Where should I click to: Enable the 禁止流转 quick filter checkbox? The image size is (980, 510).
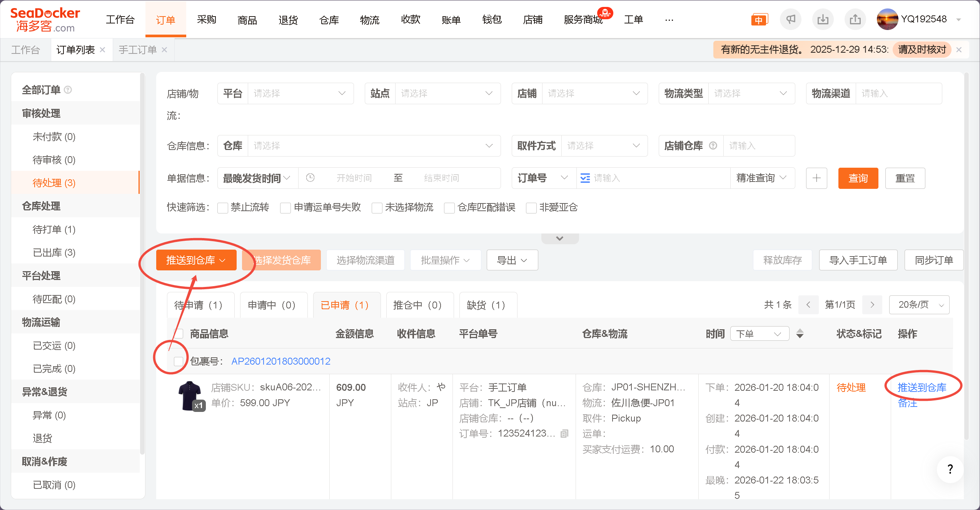pyautogui.click(x=223, y=208)
